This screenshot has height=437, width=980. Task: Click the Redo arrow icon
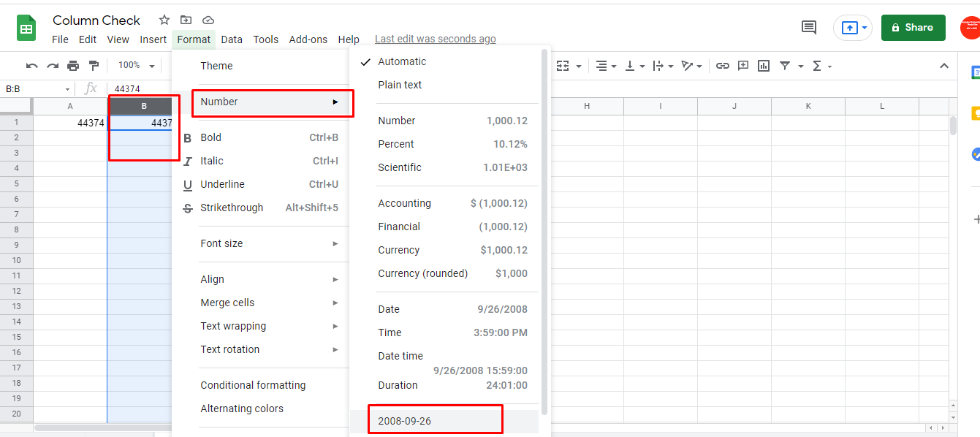tap(53, 66)
